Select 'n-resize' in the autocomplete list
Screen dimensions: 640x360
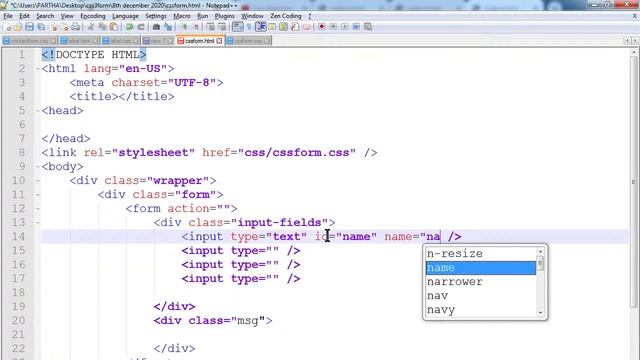pyautogui.click(x=481, y=253)
